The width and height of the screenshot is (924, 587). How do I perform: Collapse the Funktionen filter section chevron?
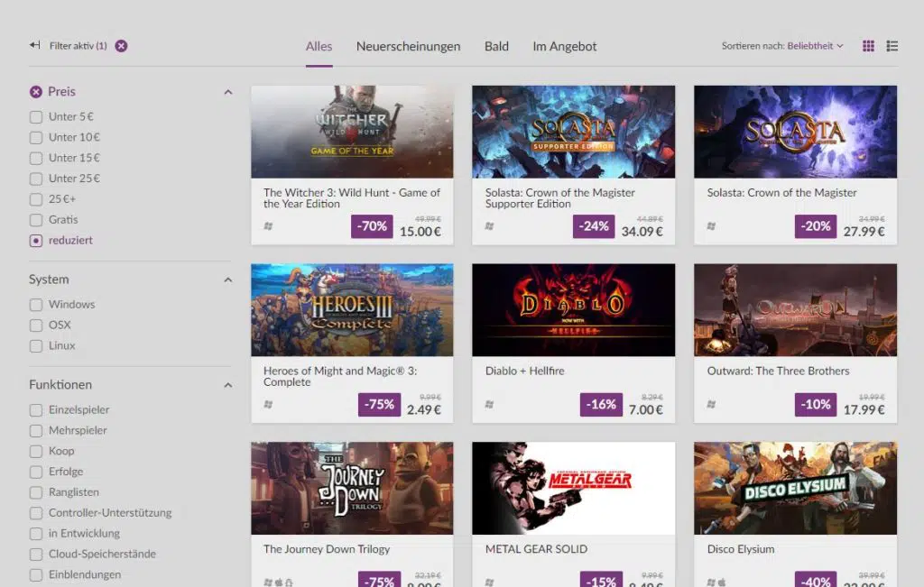click(228, 386)
